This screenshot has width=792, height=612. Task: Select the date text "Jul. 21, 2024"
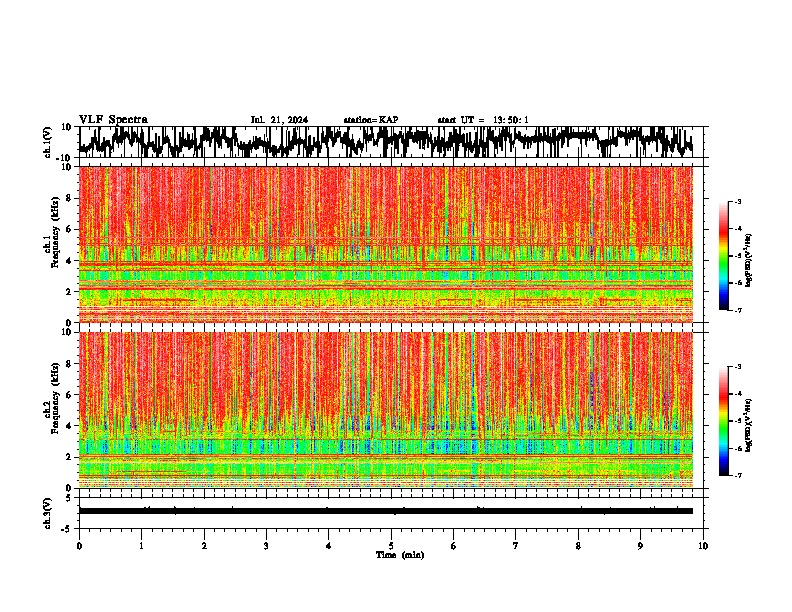pyautogui.click(x=279, y=120)
